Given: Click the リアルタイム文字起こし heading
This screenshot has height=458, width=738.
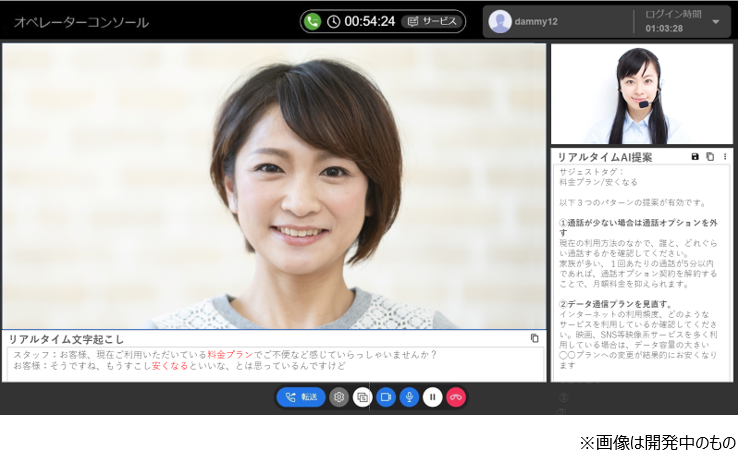Looking at the screenshot, I should 66,339.
